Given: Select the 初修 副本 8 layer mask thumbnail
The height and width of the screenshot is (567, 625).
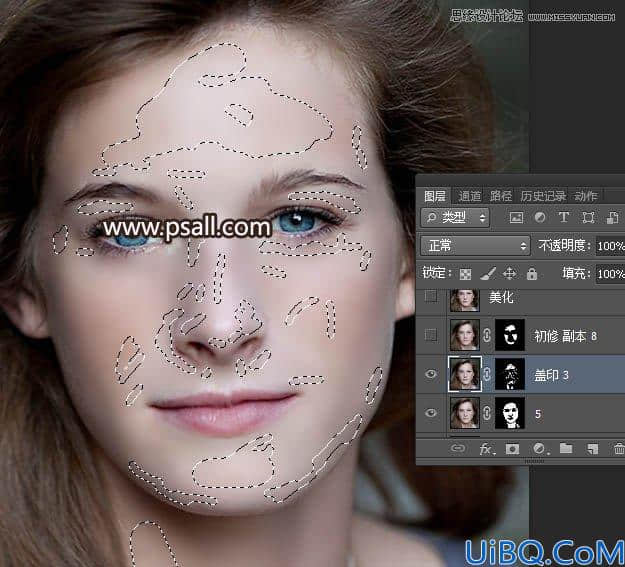Looking at the screenshot, I should pos(509,335).
